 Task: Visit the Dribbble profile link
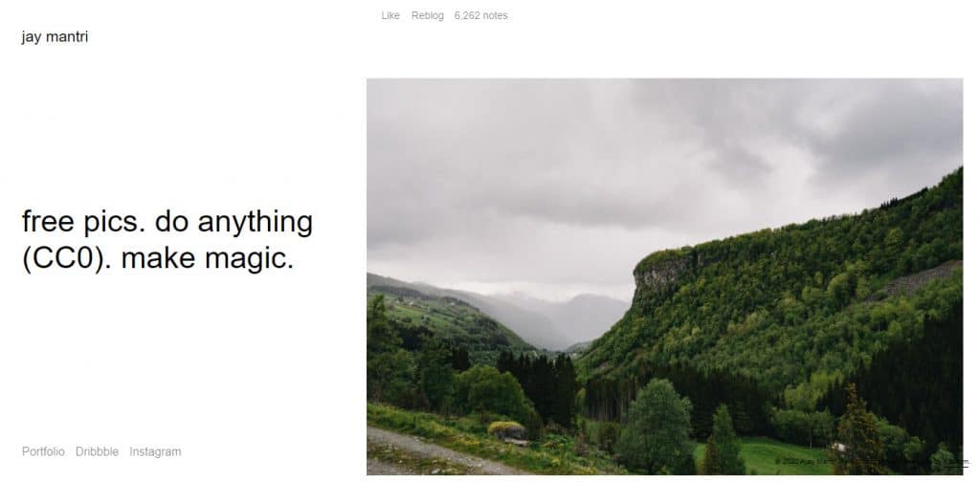(x=97, y=451)
